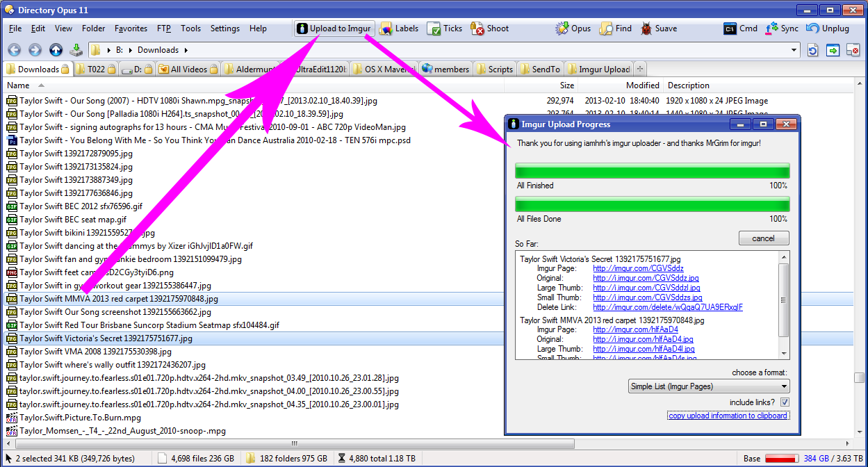The image size is (868, 467).
Task: Open the Opus gear toolbar button
Action: (573, 28)
